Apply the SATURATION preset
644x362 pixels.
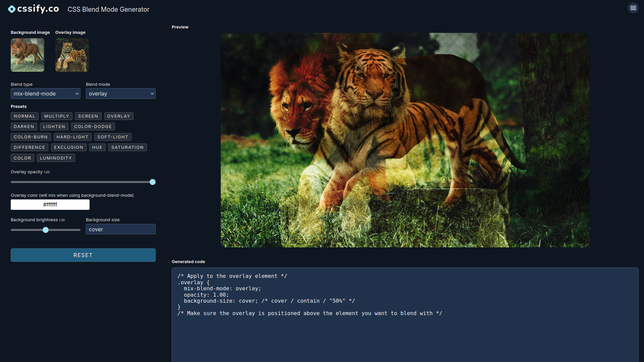tap(127, 147)
